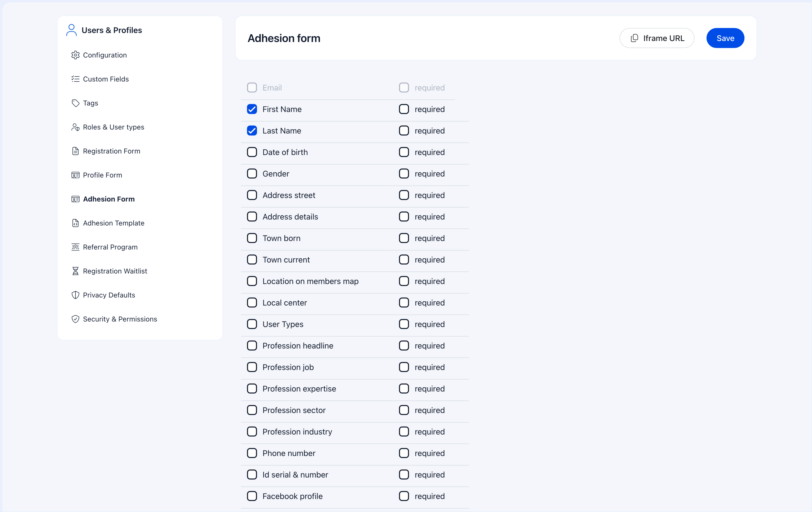
Task: Click the copy icon inside Iframe URL button
Action: coord(635,38)
